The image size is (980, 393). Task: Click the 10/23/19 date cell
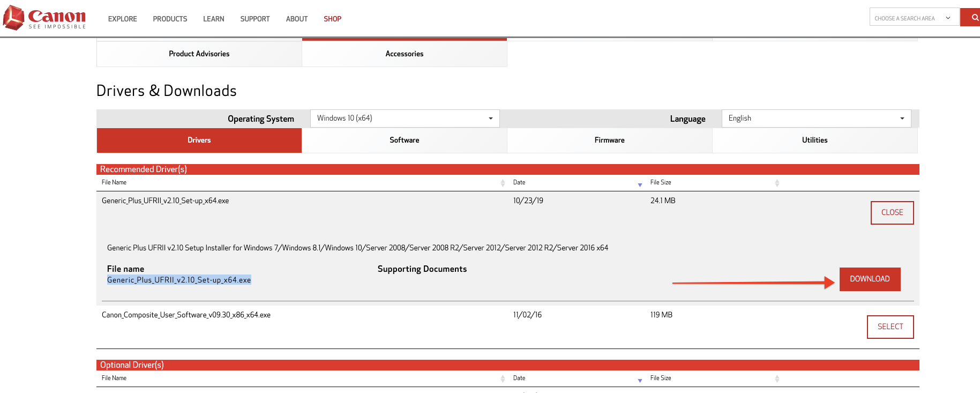[x=528, y=201]
